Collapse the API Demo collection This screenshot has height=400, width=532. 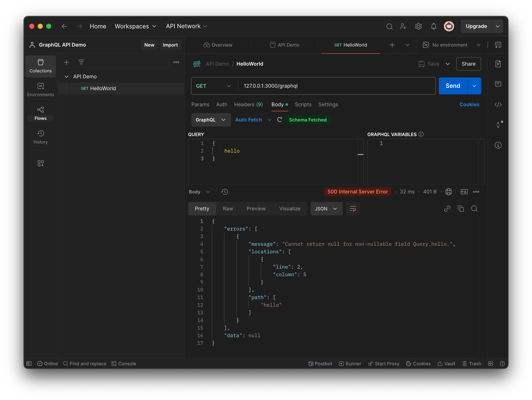[66, 76]
